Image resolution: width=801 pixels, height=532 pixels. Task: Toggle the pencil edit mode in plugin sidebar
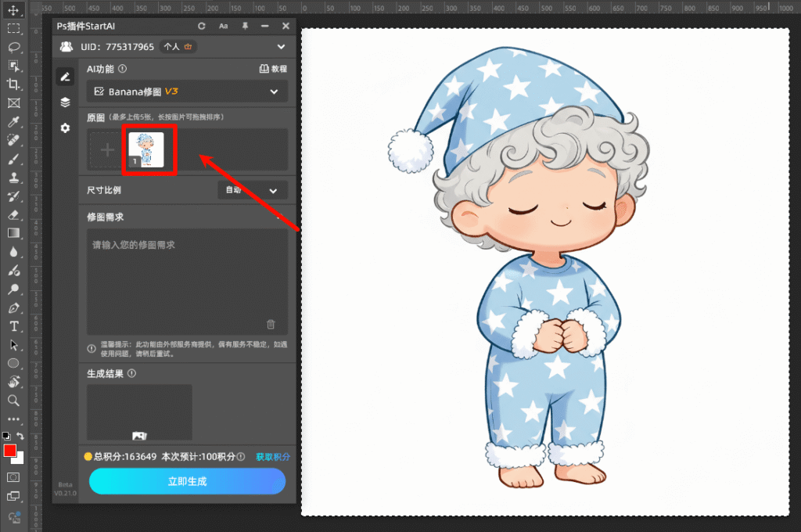tap(66, 77)
